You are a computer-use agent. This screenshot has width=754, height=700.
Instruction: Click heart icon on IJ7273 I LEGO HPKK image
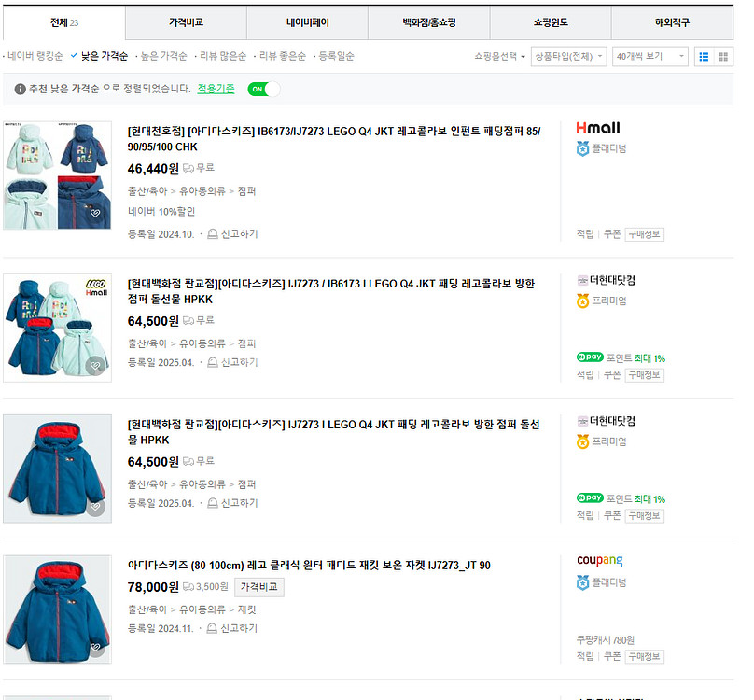(x=95, y=507)
